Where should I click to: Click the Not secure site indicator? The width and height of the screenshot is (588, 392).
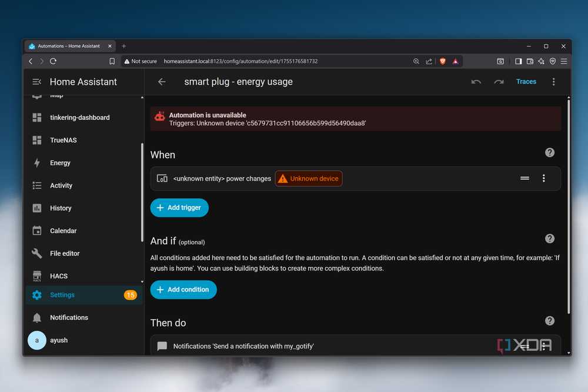pyautogui.click(x=141, y=61)
